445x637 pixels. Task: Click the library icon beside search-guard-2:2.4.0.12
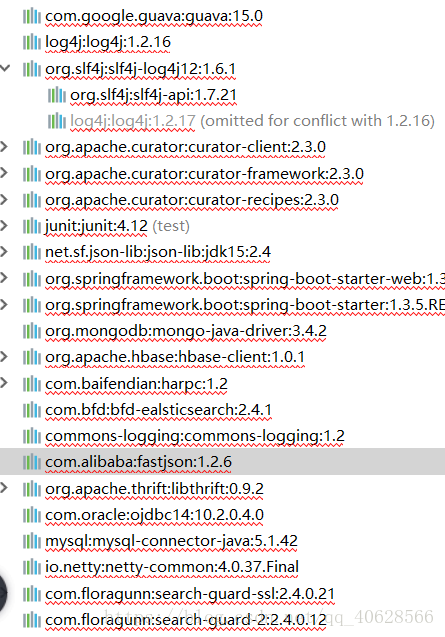point(32,620)
